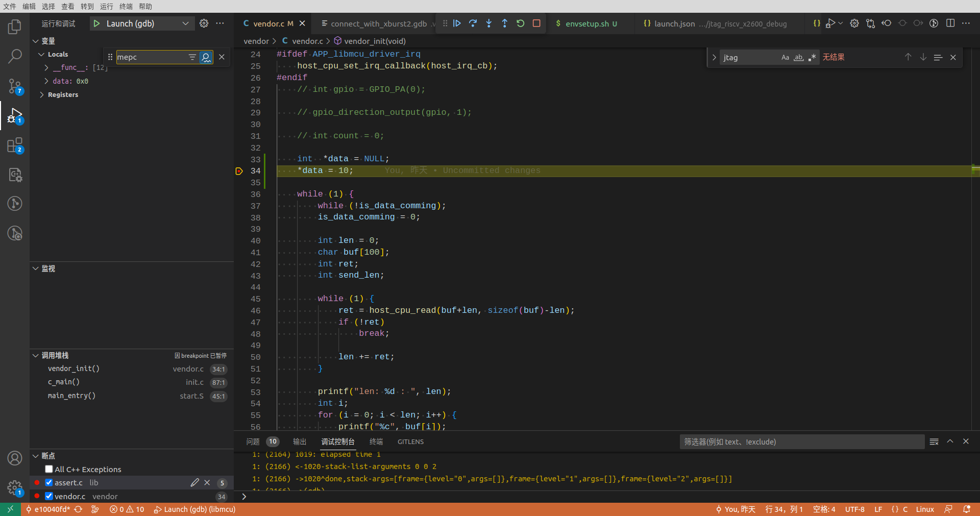The height and width of the screenshot is (516, 980).
Task: Toggle Match Whole Word in find widget
Action: point(799,58)
